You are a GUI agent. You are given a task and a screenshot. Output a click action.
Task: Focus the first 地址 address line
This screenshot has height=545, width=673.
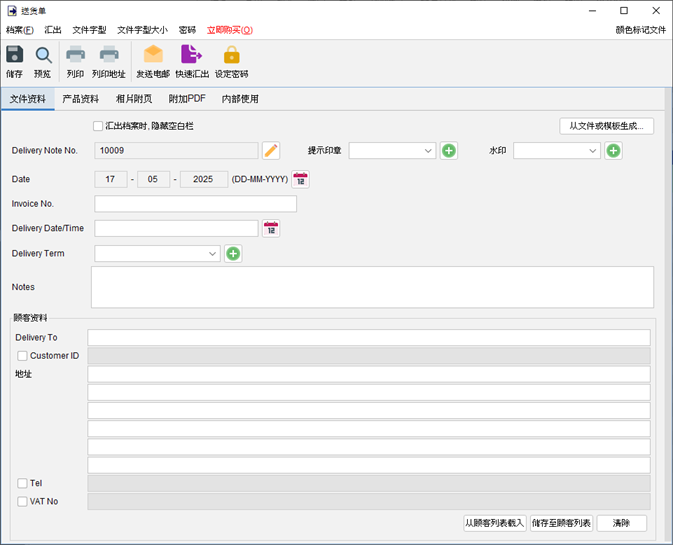click(x=369, y=374)
